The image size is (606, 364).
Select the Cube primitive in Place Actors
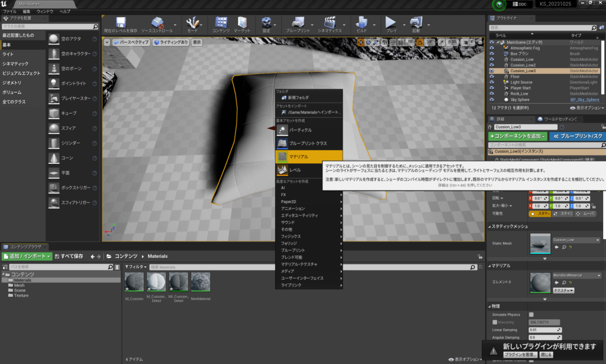coord(73,113)
